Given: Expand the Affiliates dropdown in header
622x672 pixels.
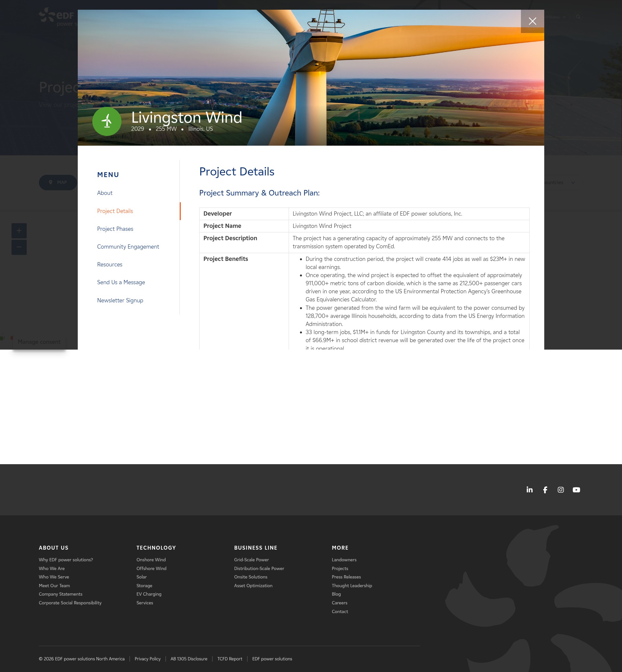Looking at the screenshot, I should (x=555, y=17).
